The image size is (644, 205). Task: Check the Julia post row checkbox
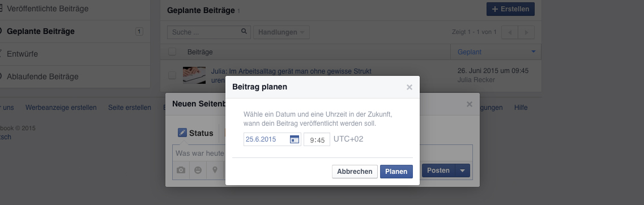[172, 75]
